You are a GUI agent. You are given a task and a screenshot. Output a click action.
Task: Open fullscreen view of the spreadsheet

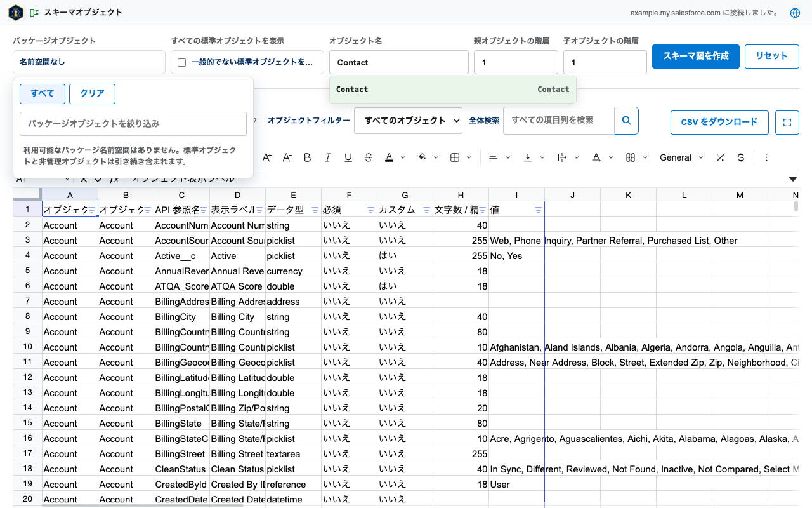(787, 123)
